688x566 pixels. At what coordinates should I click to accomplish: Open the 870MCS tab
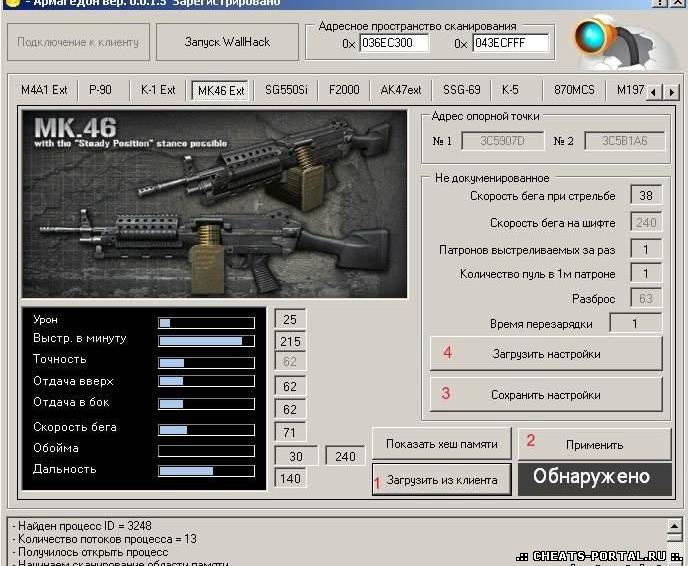[x=574, y=90]
